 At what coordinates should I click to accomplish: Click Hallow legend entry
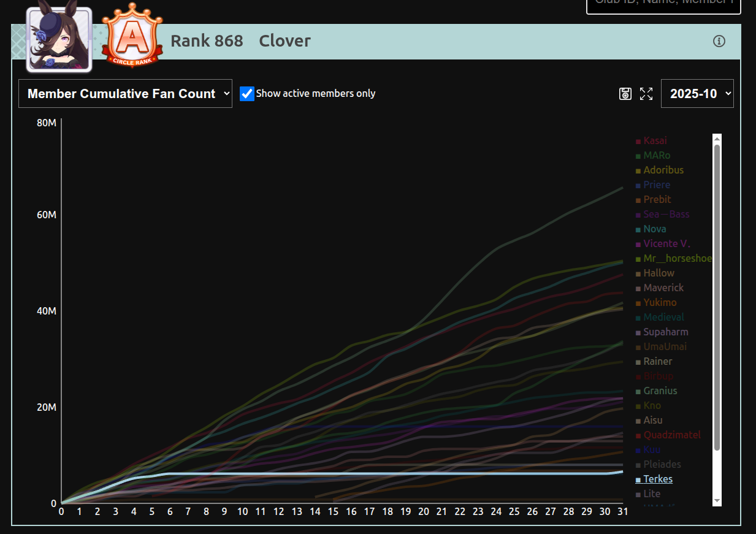[x=655, y=273]
